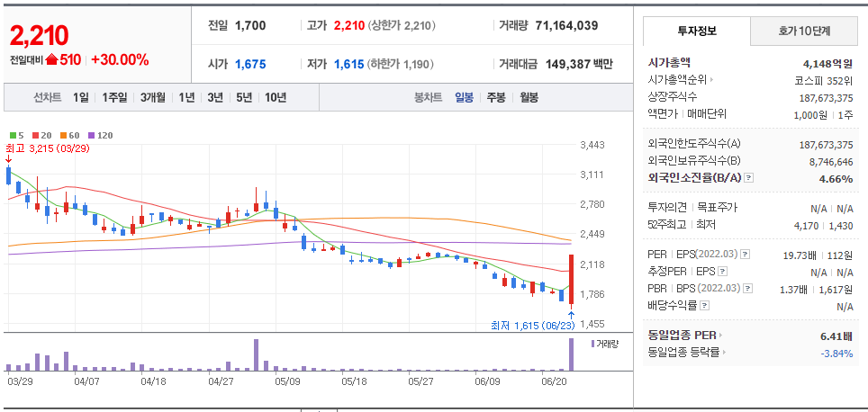Select the 3년 line chart period
Viewport: 868px width, 412px height.
click(x=215, y=98)
